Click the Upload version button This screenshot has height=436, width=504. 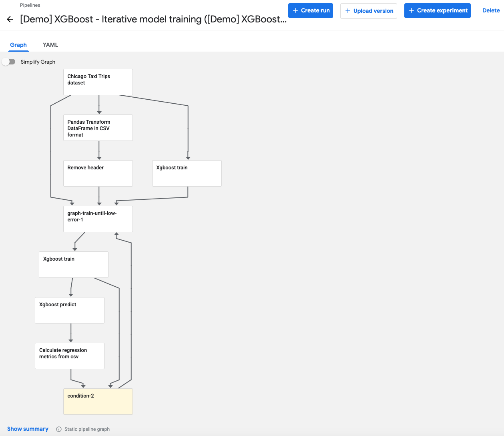pyautogui.click(x=368, y=11)
